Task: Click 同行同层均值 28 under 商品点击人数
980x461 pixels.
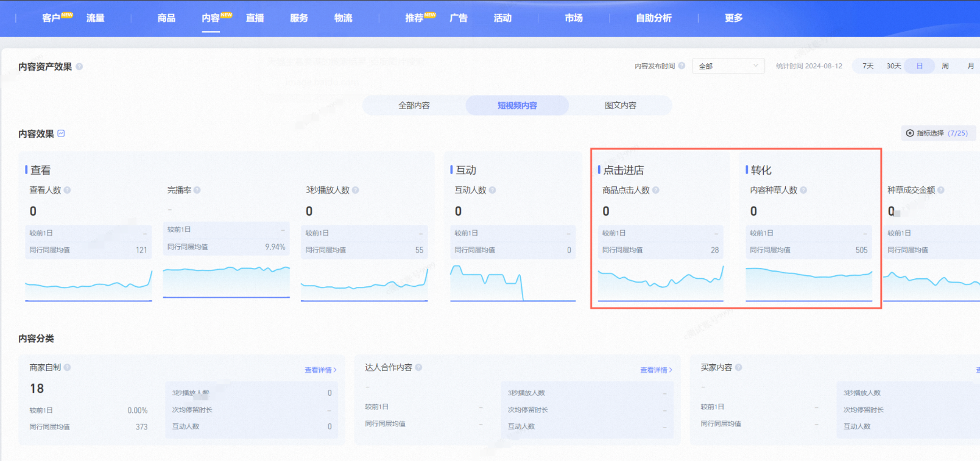Action: tap(661, 250)
